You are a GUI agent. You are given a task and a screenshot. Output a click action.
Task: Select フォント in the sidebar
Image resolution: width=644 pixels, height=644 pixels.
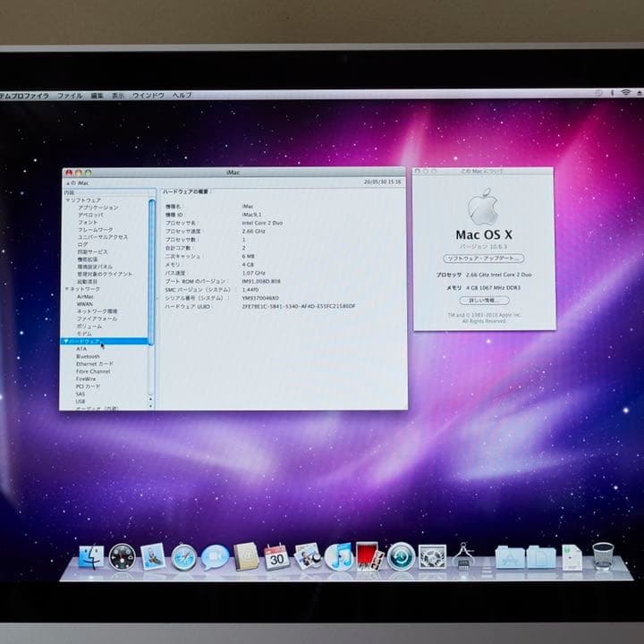88,222
